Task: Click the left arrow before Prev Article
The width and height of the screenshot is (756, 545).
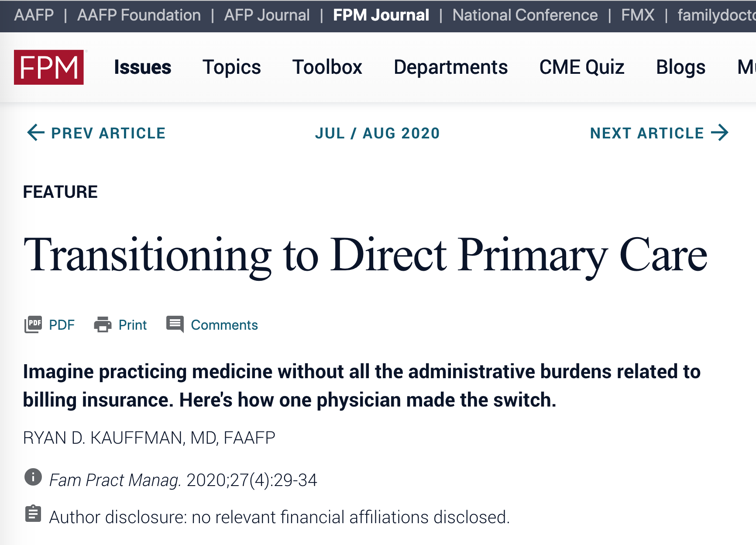Action: coord(36,133)
